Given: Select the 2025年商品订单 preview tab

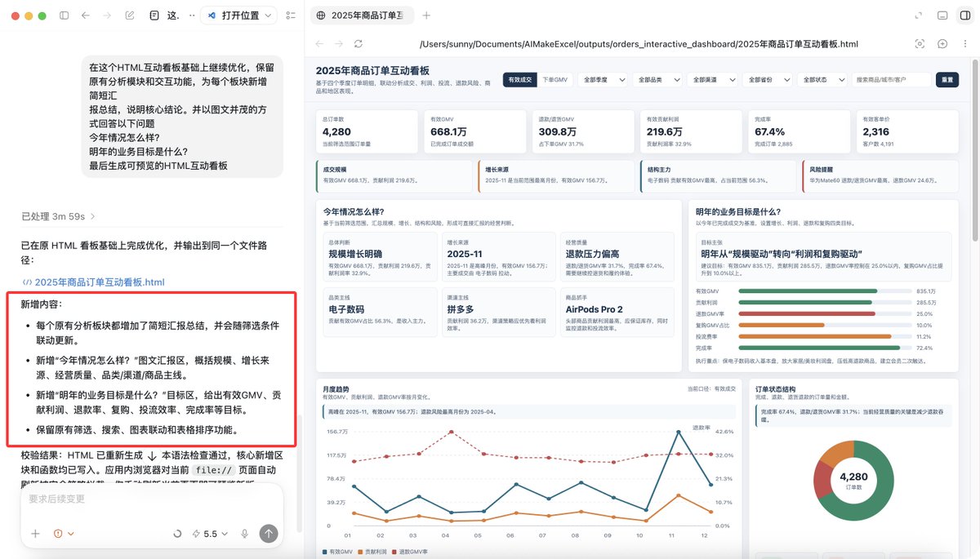Looking at the screenshot, I should click(x=359, y=16).
